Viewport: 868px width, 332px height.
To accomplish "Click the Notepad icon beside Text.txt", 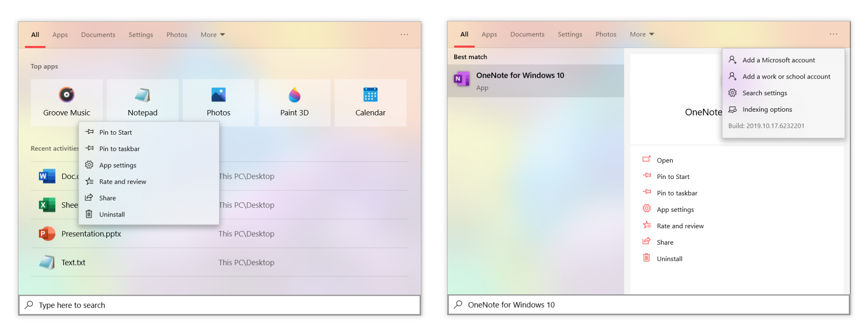I will click(47, 263).
